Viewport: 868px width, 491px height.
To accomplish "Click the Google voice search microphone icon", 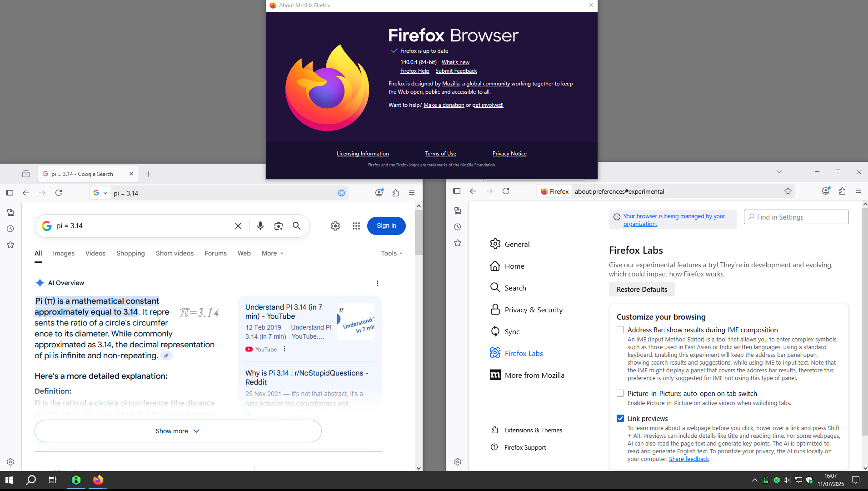I will [x=260, y=226].
